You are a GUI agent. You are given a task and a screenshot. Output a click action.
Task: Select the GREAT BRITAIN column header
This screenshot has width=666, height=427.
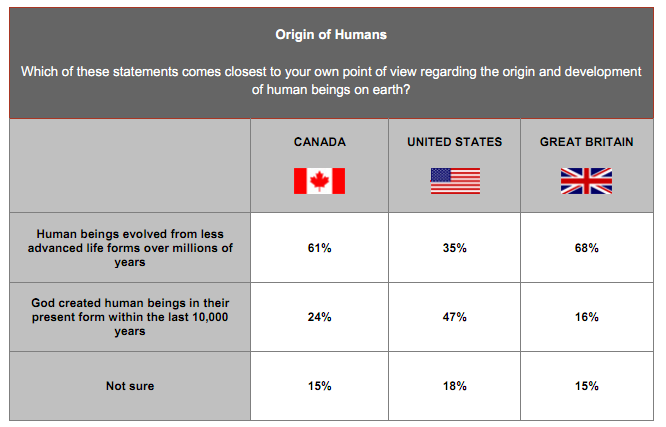586,142
